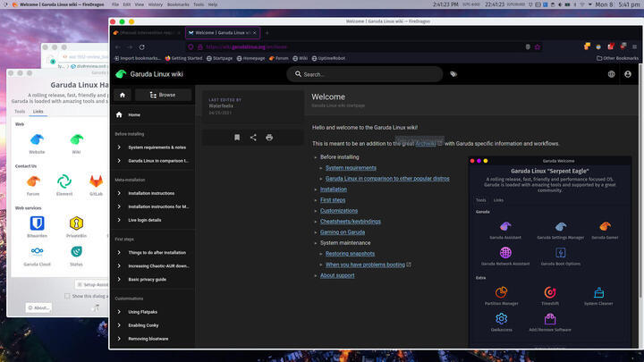Click the print icon under Last Edited By
Viewport: 644px width, 362px height.
pyautogui.click(x=269, y=138)
